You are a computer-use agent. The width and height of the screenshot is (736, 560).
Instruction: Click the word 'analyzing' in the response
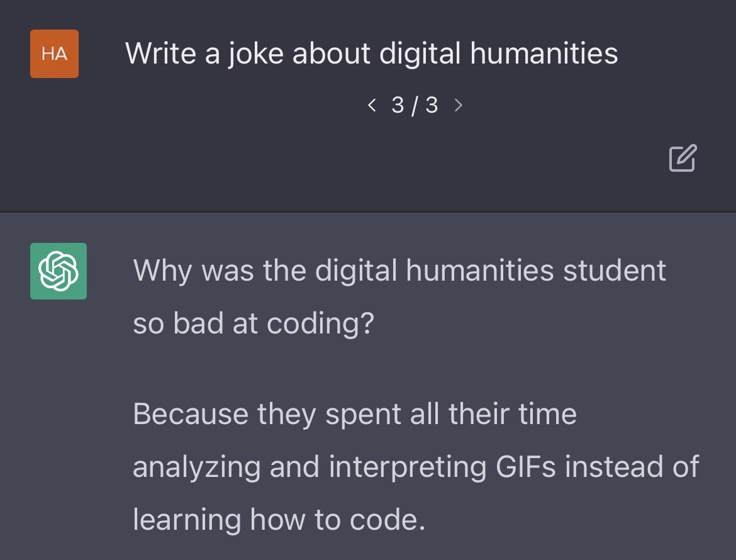(197, 467)
